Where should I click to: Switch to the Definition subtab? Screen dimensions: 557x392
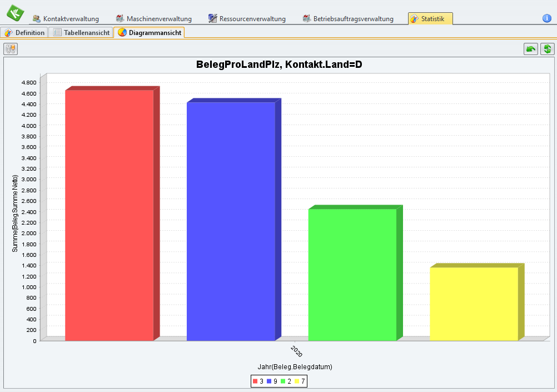click(x=24, y=32)
